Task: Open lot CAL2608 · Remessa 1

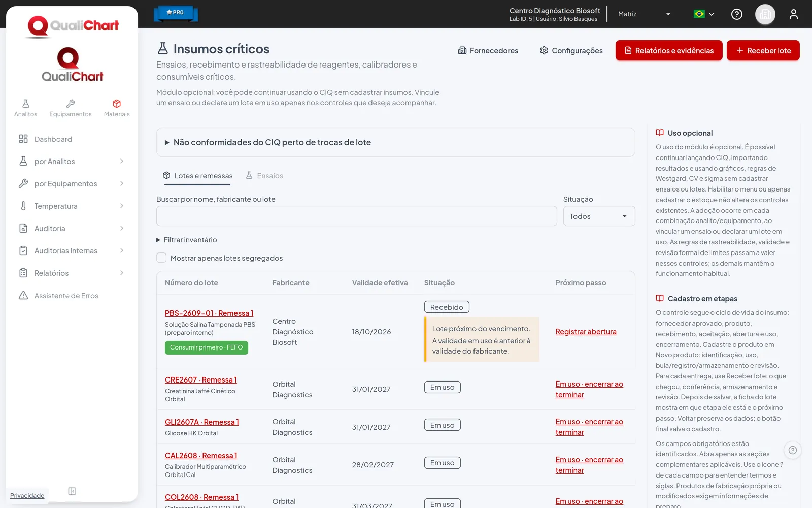Action: point(201,456)
